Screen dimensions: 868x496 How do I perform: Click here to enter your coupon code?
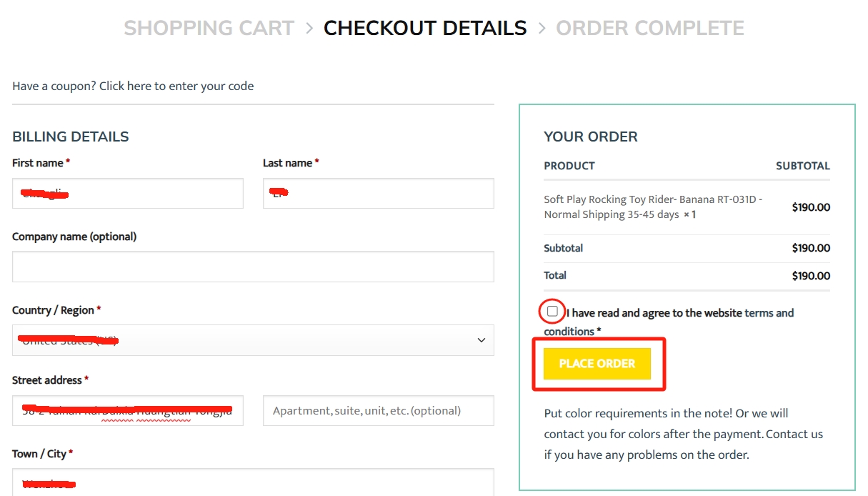[174, 86]
